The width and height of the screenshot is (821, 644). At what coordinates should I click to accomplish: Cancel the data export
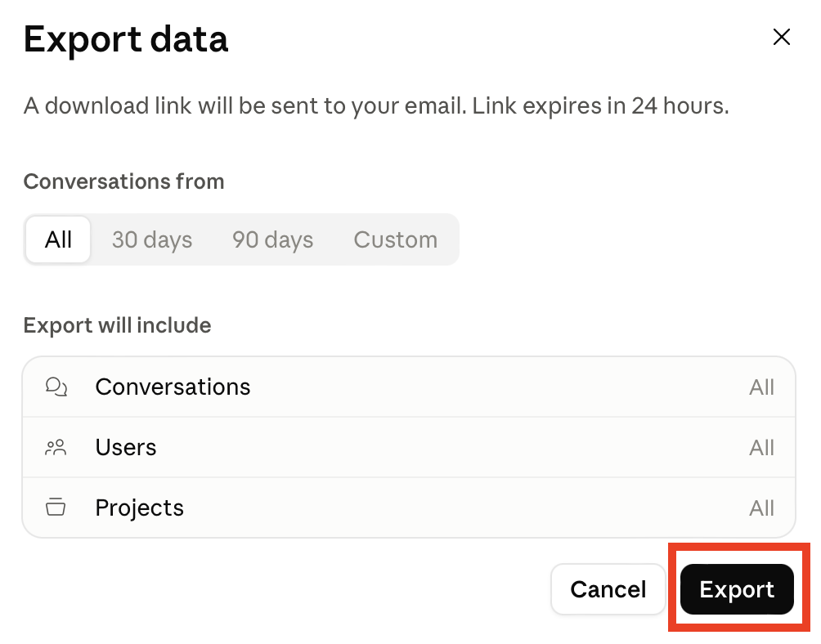coord(608,589)
